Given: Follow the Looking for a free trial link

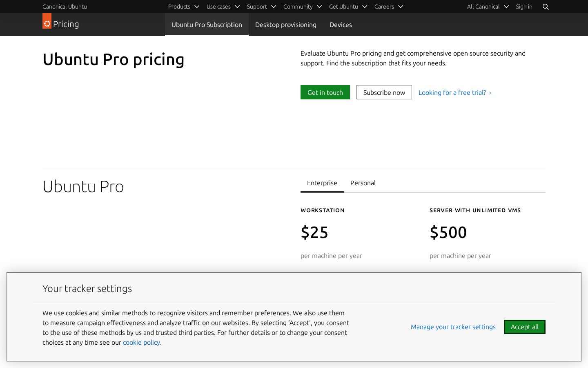Looking at the screenshot, I should (x=455, y=92).
